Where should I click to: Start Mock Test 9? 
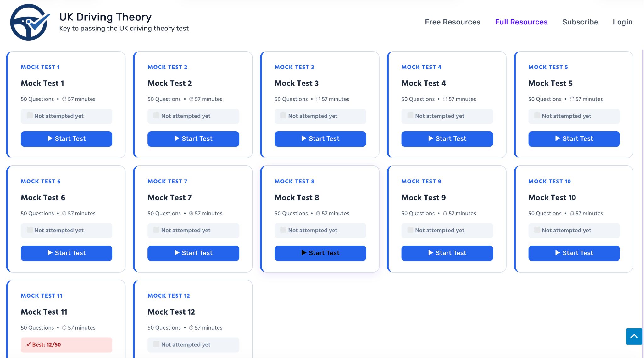pyautogui.click(x=447, y=253)
